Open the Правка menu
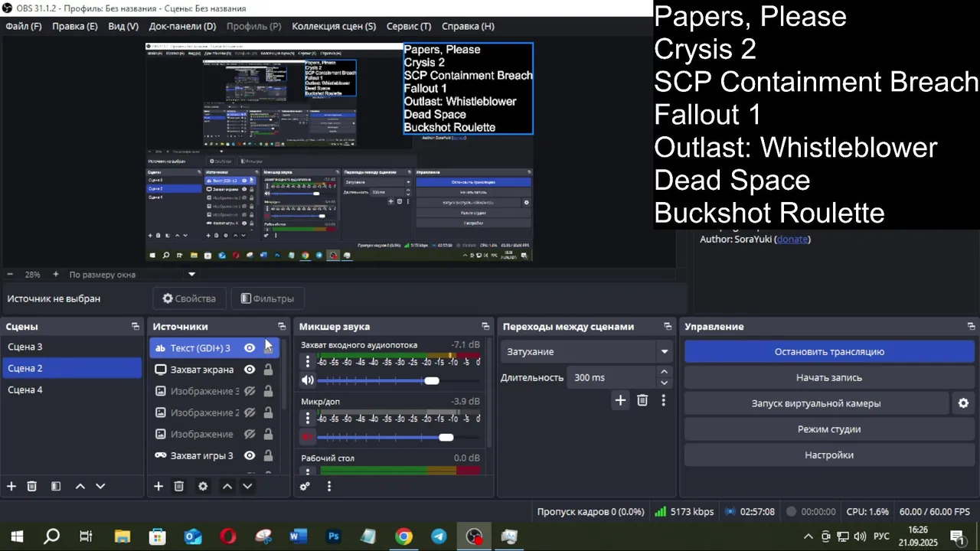980x551 pixels. point(75,26)
